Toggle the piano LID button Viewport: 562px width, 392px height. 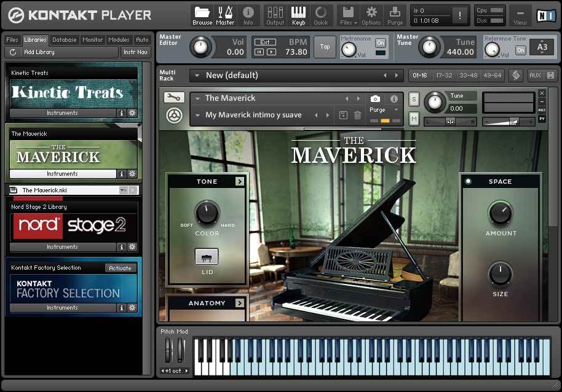pos(207,257)
